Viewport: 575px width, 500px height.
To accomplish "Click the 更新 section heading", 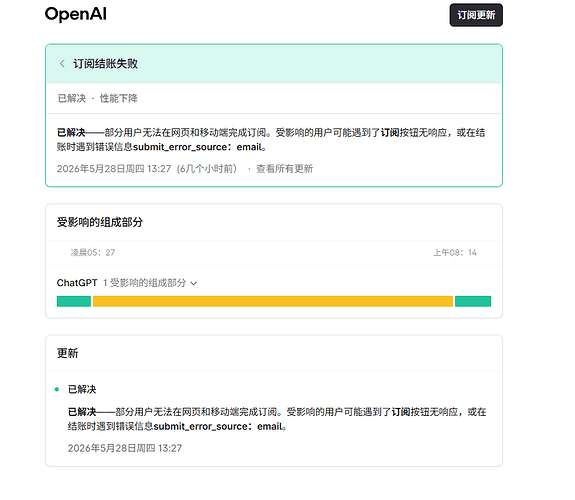I will 67,353.
